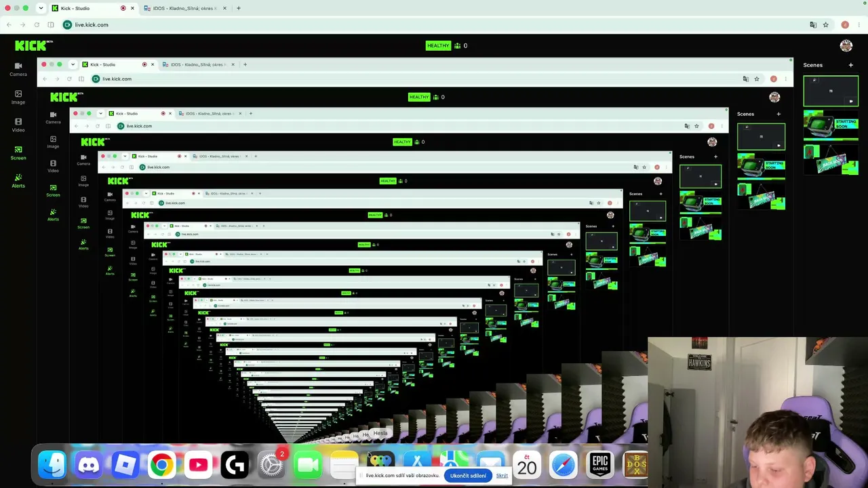Click the outermost Kick logo
The width and height of the screenshot is (868, 488).
tap(33, 45)
